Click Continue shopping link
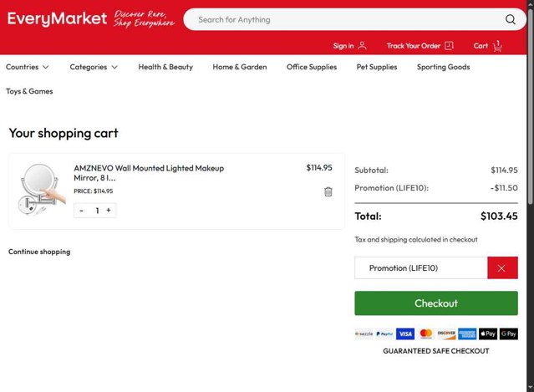Viewport: 534px width, 392px height. [x=39, y=252]
